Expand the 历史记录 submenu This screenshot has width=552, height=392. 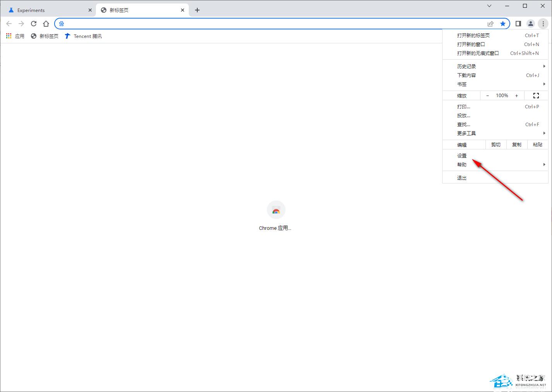point(495,66)
